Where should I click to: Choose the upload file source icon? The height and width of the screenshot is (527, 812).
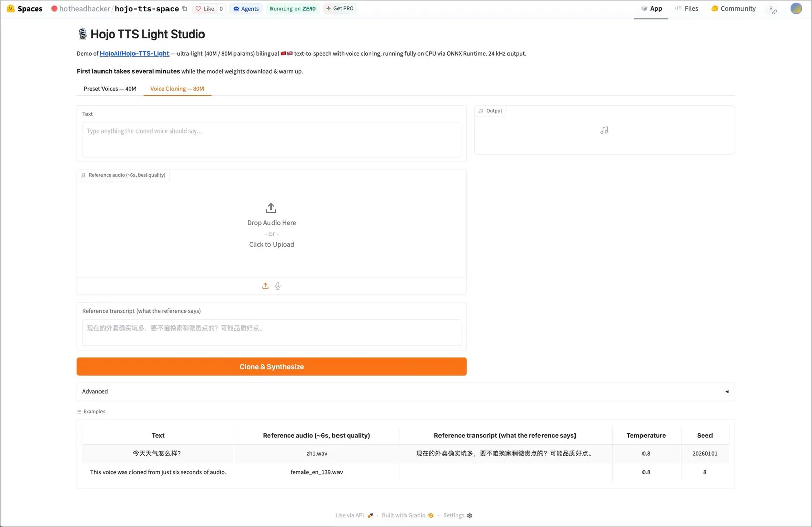(265, 286)
